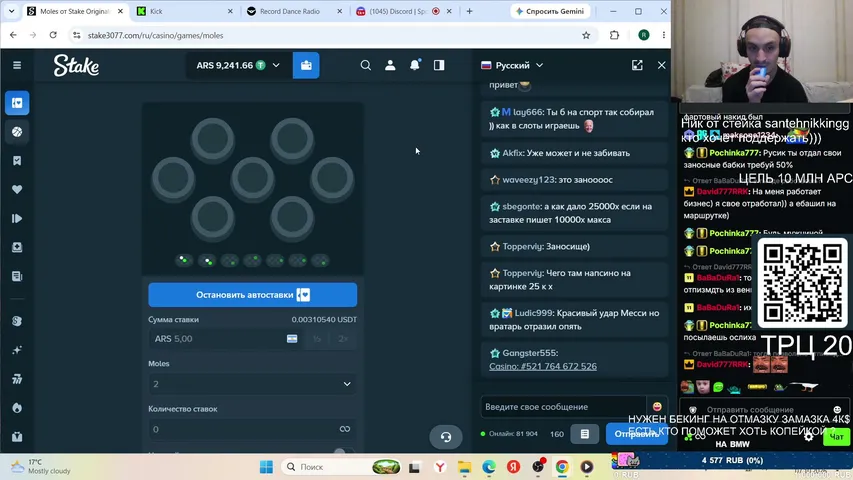The width and height of the screenshot is (853, 480).
Task: Open the Sports basketball icon in sidebar
Action: [17, 132]
